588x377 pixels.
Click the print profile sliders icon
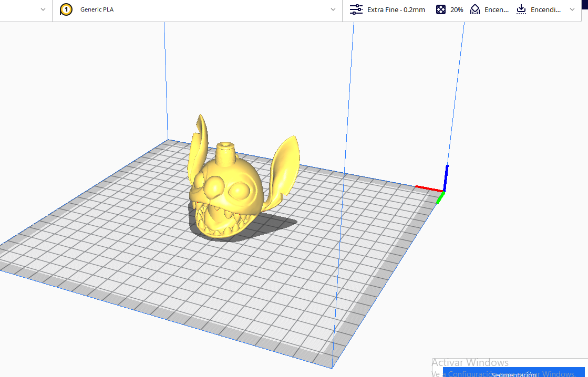point(356,9)
